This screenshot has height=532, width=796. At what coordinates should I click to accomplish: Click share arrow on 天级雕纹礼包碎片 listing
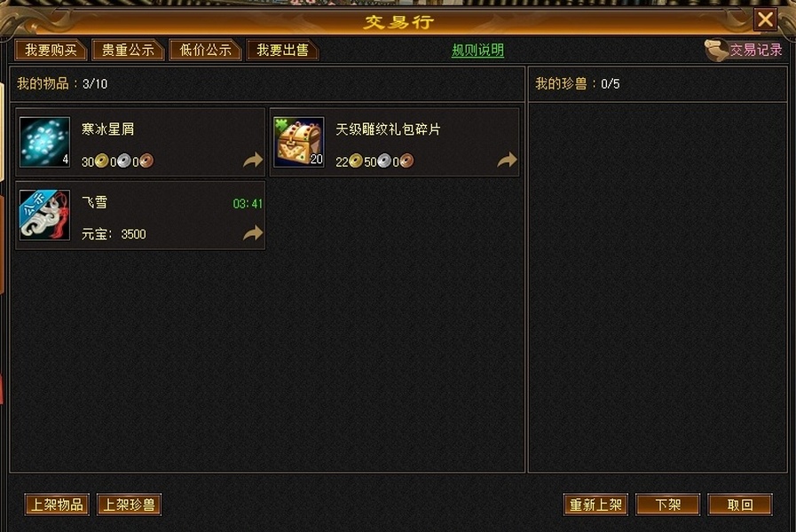click(507, 160)
